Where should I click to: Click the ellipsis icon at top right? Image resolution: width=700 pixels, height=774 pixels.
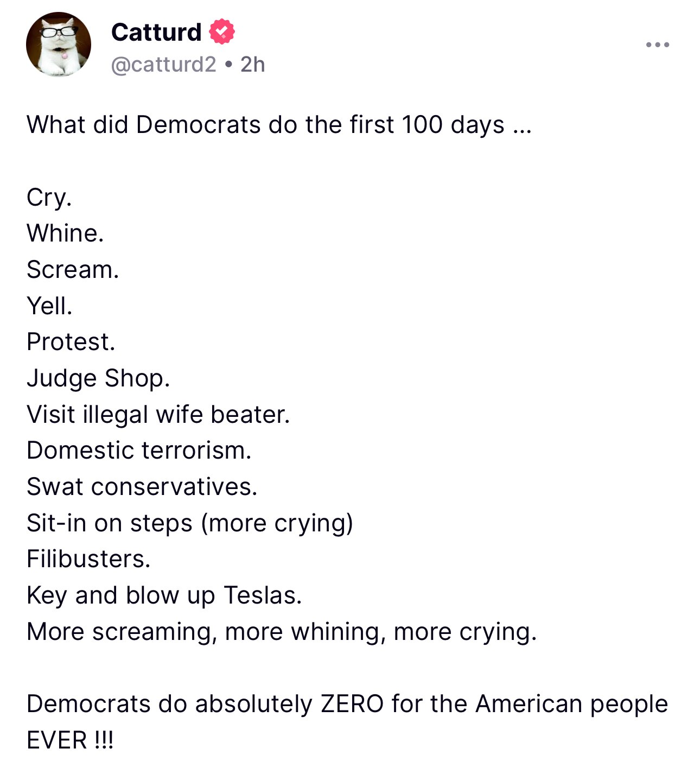click(x=657, y=45)
